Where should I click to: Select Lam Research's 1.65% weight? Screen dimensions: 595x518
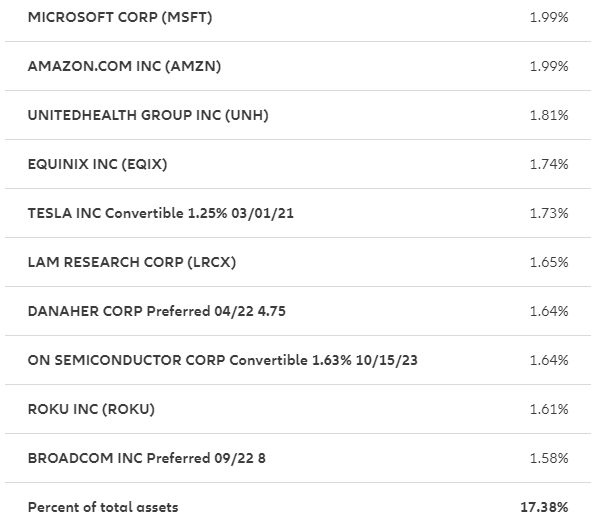549,262
